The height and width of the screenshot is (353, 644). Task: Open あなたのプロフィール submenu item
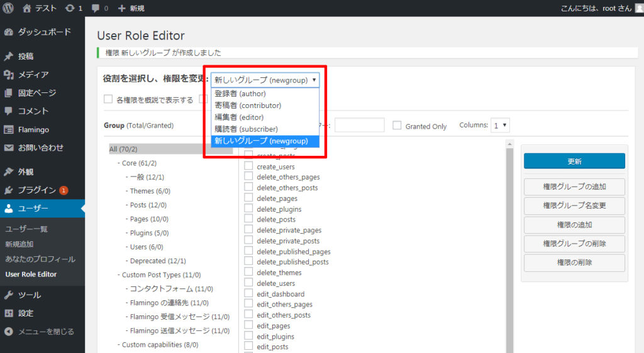click(40, 259)
